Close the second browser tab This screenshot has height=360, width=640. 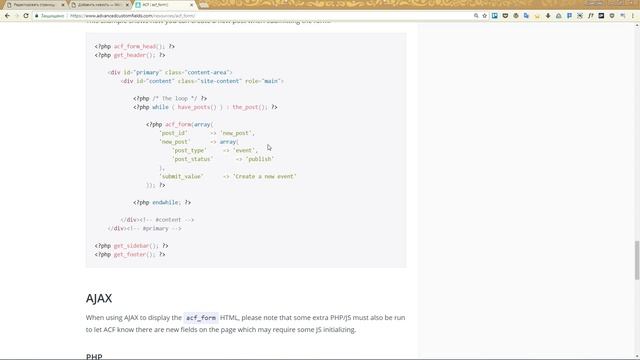(127, 5)
